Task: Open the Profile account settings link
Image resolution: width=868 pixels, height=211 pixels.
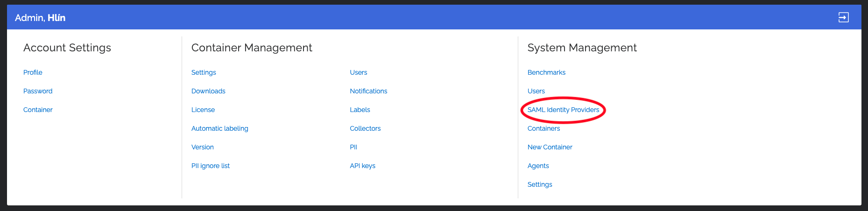Action: point(33,72)
